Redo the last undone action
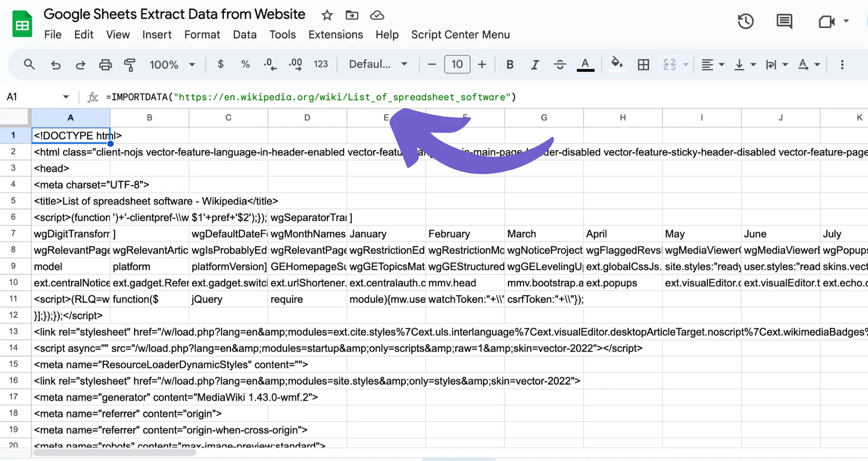The image size is (868, 461). tap(80, 65)
